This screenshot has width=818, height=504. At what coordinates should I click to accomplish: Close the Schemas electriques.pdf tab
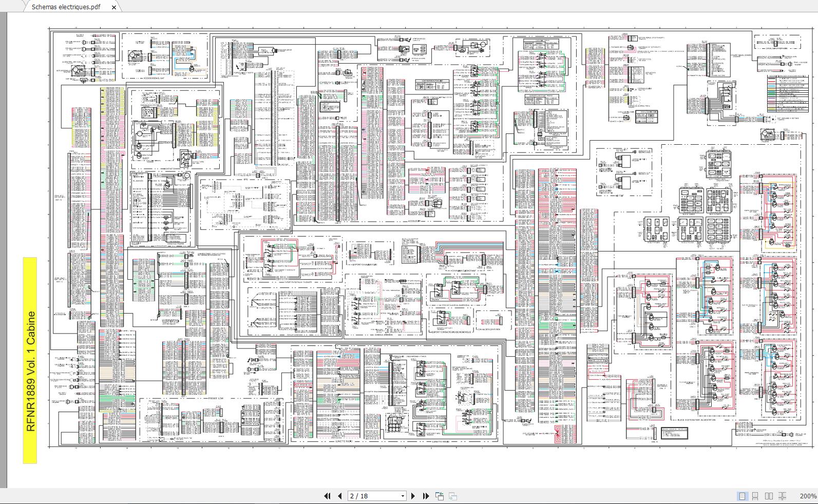[x=114, y=7]
